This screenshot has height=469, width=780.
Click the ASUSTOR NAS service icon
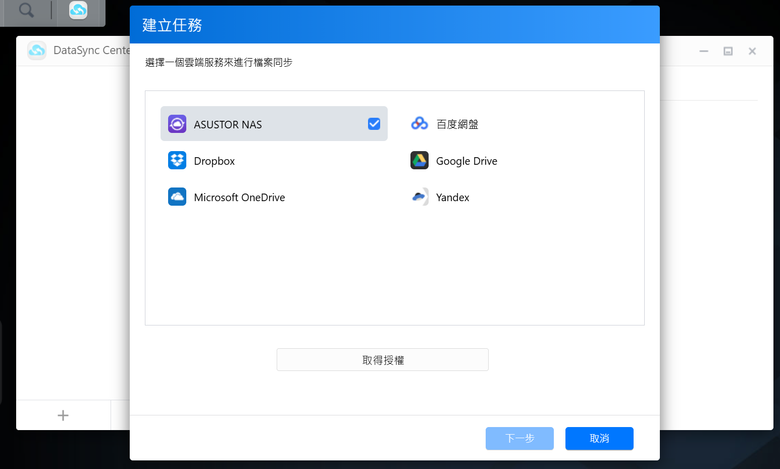177,124
